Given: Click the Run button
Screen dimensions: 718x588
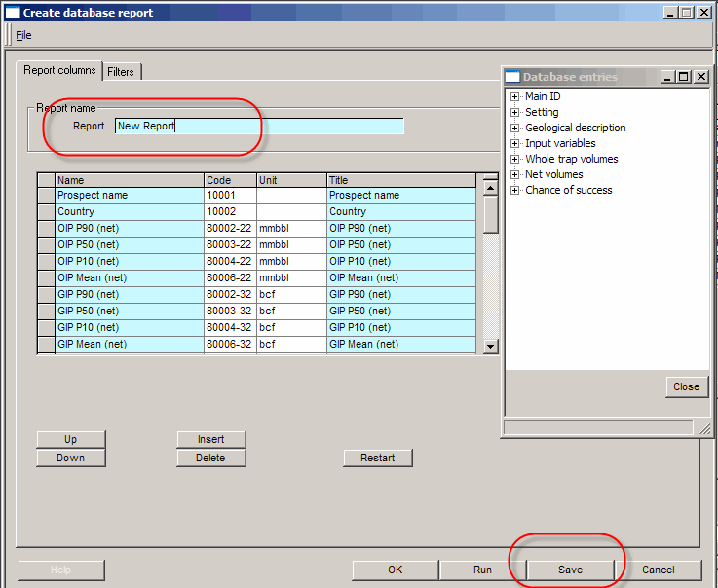Looking at the screenshot, I should click(x=482, y=570).
